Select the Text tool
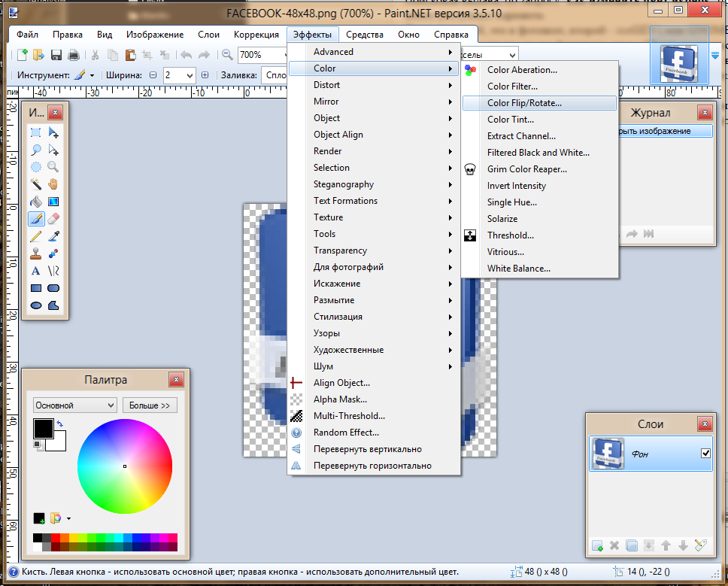 [36, 271]
